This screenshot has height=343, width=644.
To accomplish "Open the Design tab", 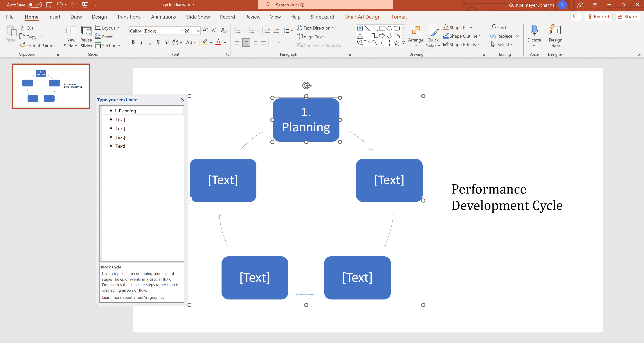I will tap(99, 17).
